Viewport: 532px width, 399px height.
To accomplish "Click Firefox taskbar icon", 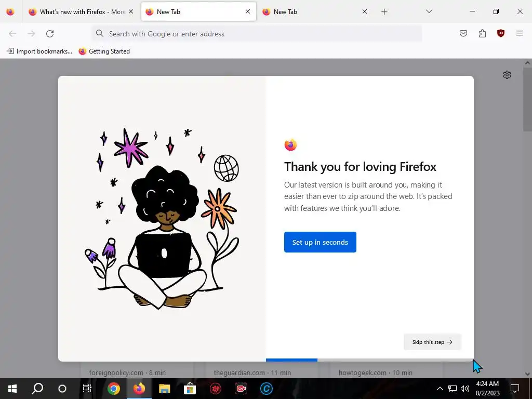I will click(139, 389).
